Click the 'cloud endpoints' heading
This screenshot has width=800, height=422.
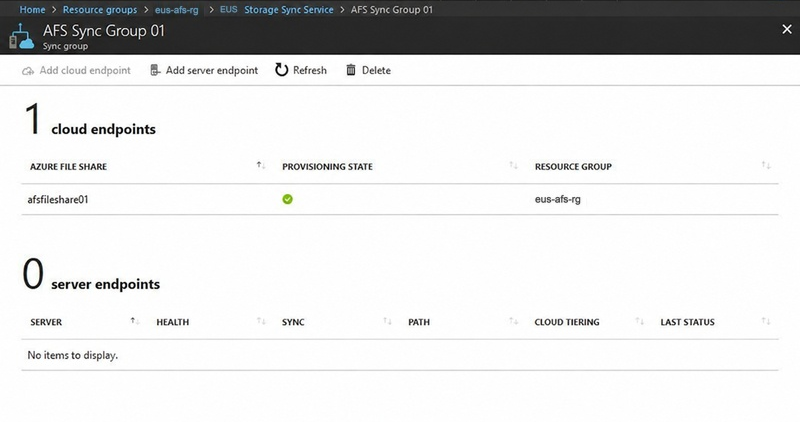point(104,129)
